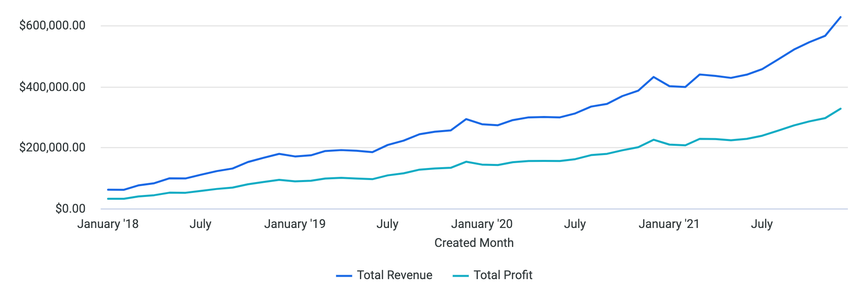Image resolution: width=868 pixels, height=290 pixels.
Task: Click the Total Profit line's final end point
Action: (x=841, y=109)
